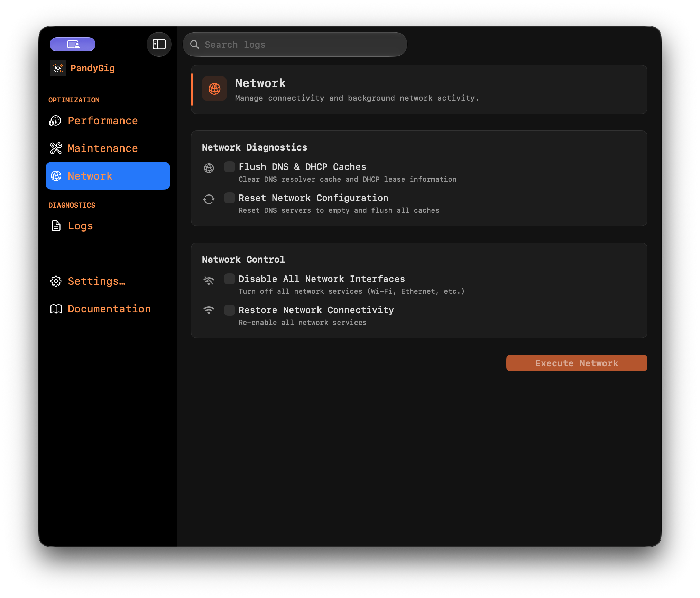This screenshot has height=598, width=700.
Task: Select the Network sidebar item
Action: (108, 176)
